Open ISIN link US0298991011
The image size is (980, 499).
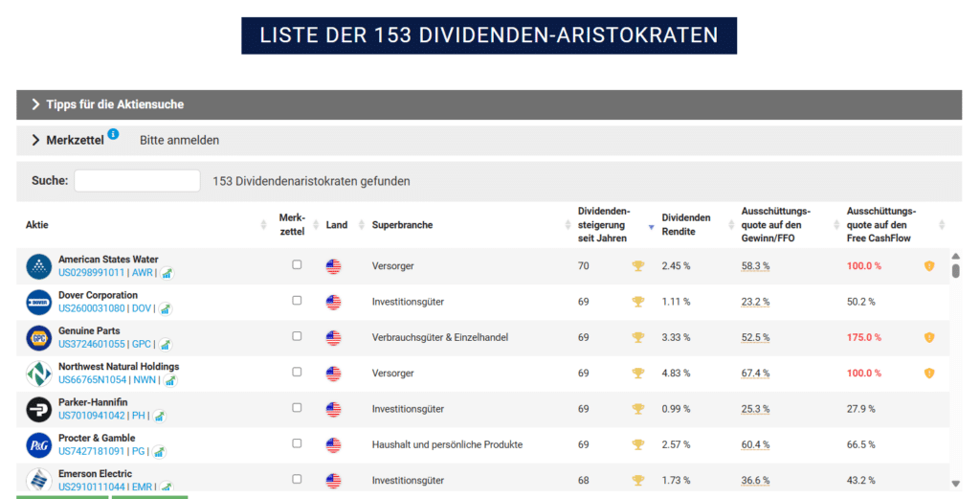[x=91, y=273]
